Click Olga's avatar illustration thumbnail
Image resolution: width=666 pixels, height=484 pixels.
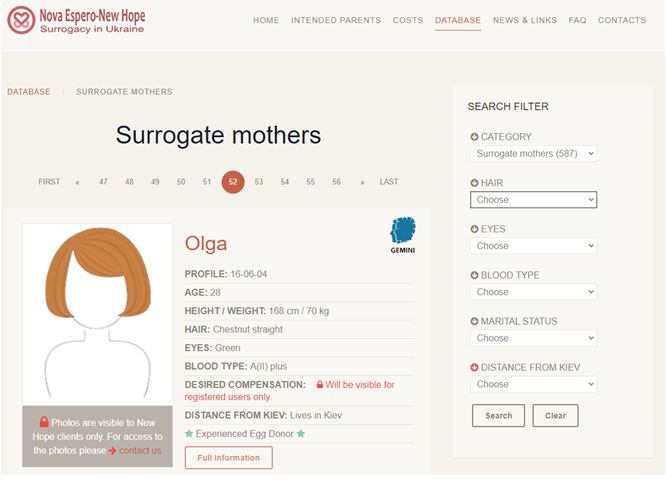97,312
